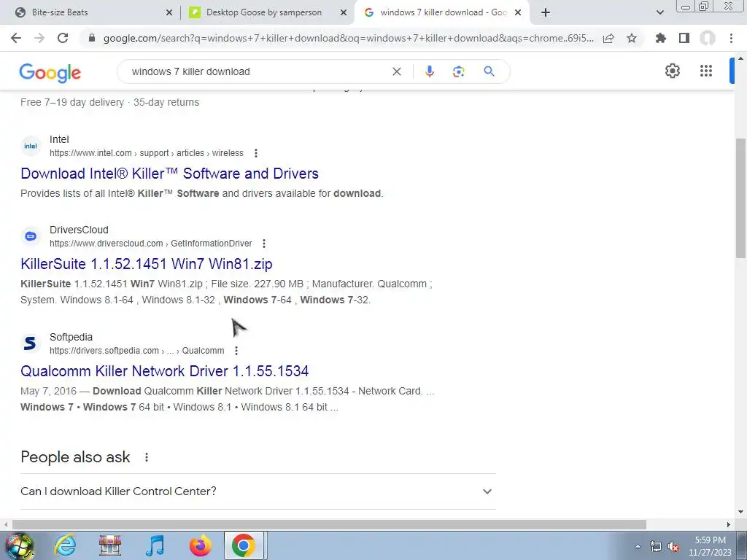Open the Google apps grid
The image size is (747, 560).
706,71
